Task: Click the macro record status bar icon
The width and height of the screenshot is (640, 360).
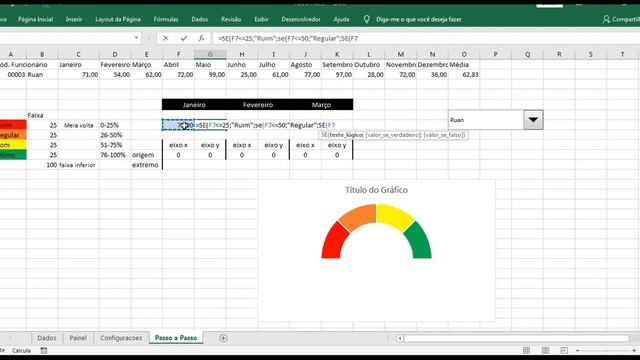Action: (44, 350)
